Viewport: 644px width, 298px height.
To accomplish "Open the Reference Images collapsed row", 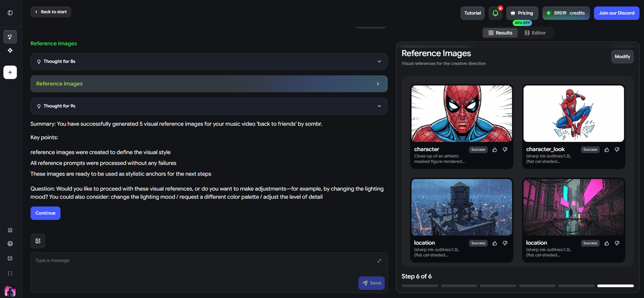I will [x=209, y=84].
